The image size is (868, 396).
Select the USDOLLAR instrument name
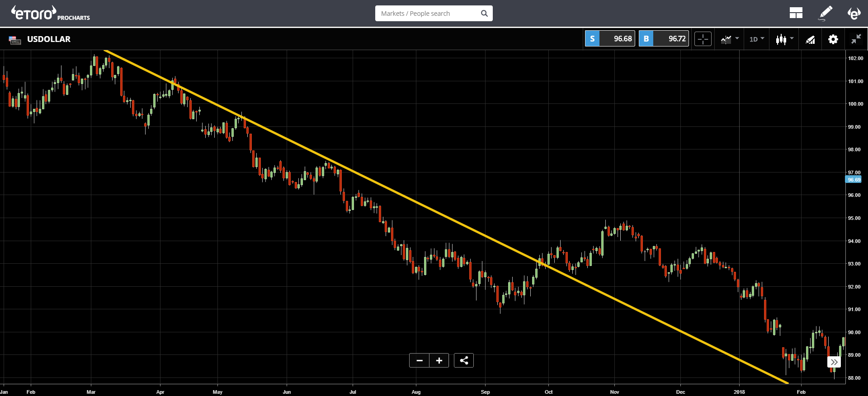[x=49, y=39]
